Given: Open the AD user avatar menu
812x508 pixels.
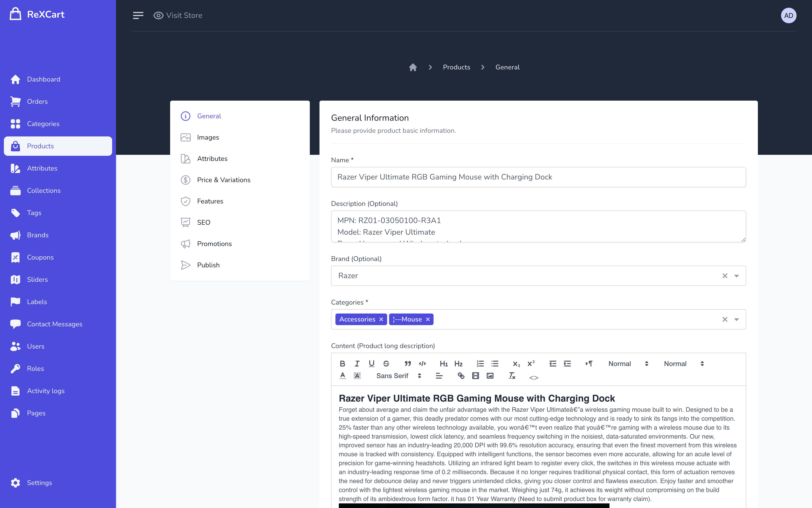Looking at the screenshot, I should pyautogui.click(x=789, y=15).
